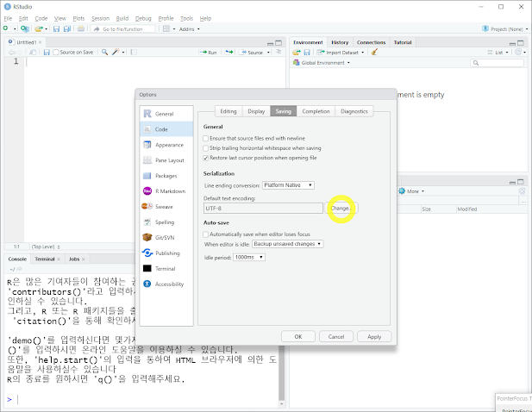The width and height of the screenshot is (532, 412).
Task: Click the Create Project icon in toolbar
Action: 25,28
